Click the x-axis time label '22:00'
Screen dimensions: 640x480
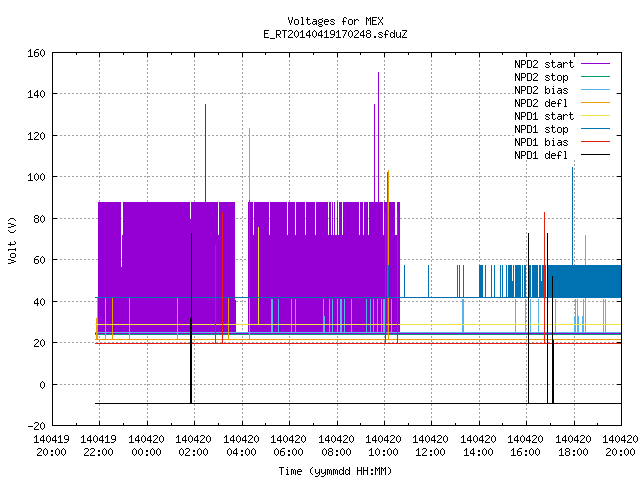point(98,452)
